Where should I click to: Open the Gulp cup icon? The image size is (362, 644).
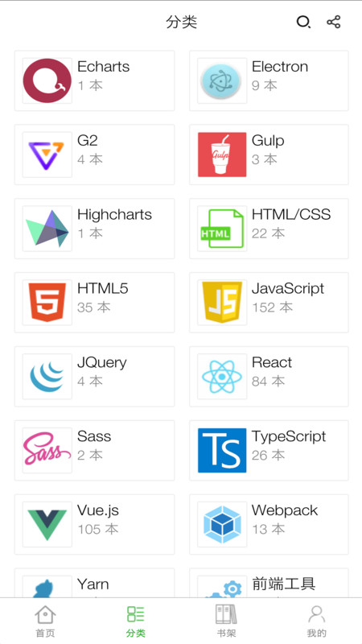pyautogui.click(x=222, y=155)
